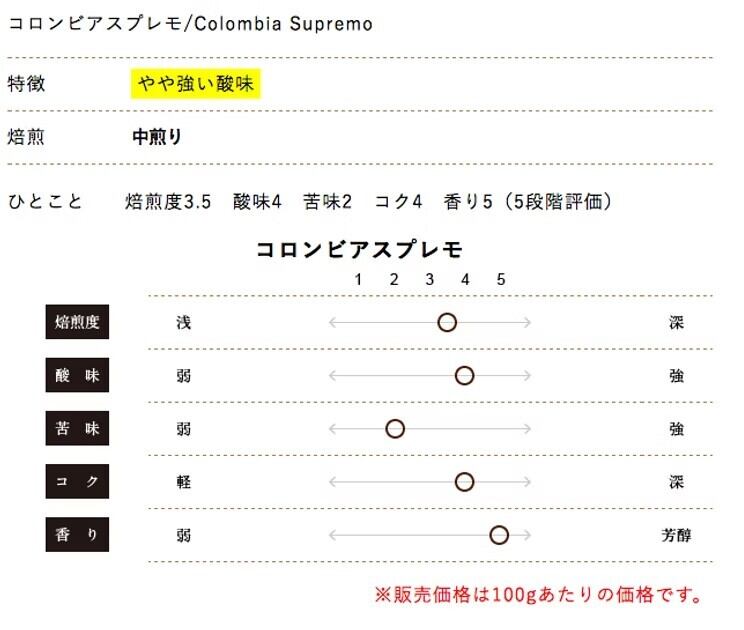Click the circle marker on the コク scale
This screenshot has height=630, width=744.
click(x=464, y=481)
